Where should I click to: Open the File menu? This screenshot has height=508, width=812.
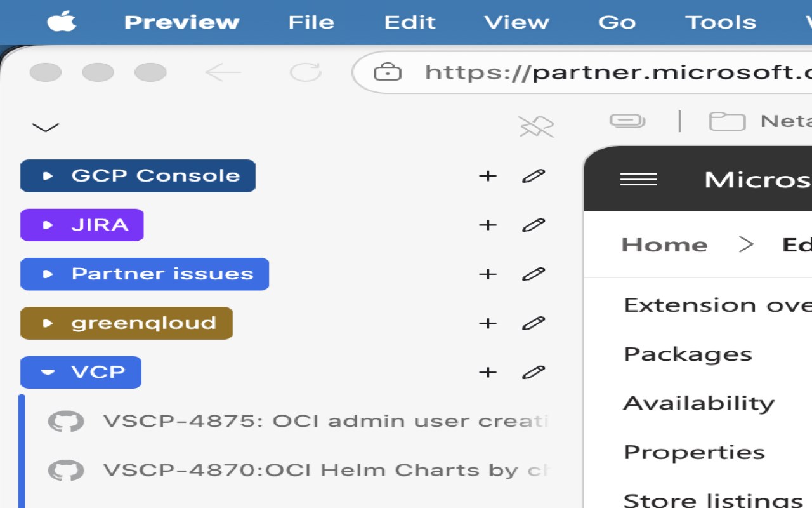pyautogui.click(x=311, y=22)
